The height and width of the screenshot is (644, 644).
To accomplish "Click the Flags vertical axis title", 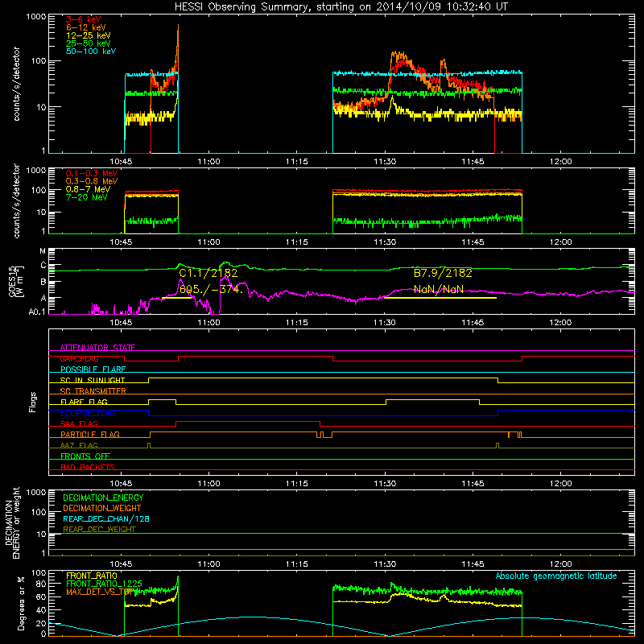I will [x=33, y=402].
